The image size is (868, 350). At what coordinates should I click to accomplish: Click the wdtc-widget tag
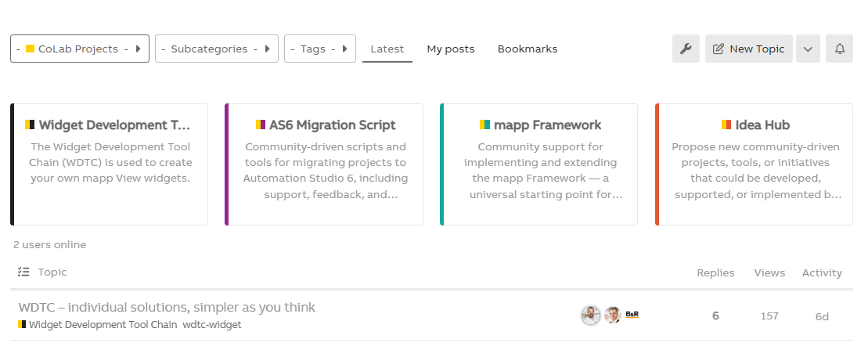pos(212,325)
